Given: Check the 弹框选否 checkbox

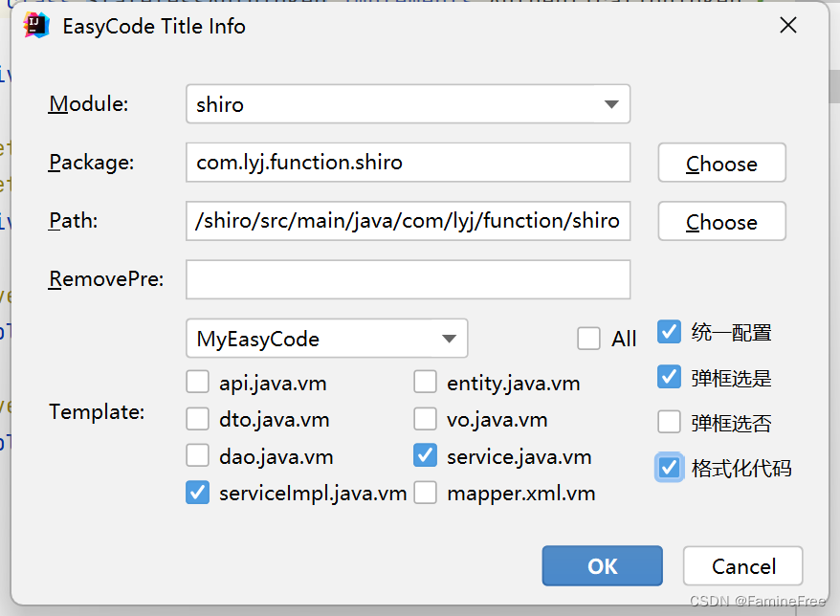Looking at the screenshot, I should click(669, 422).
